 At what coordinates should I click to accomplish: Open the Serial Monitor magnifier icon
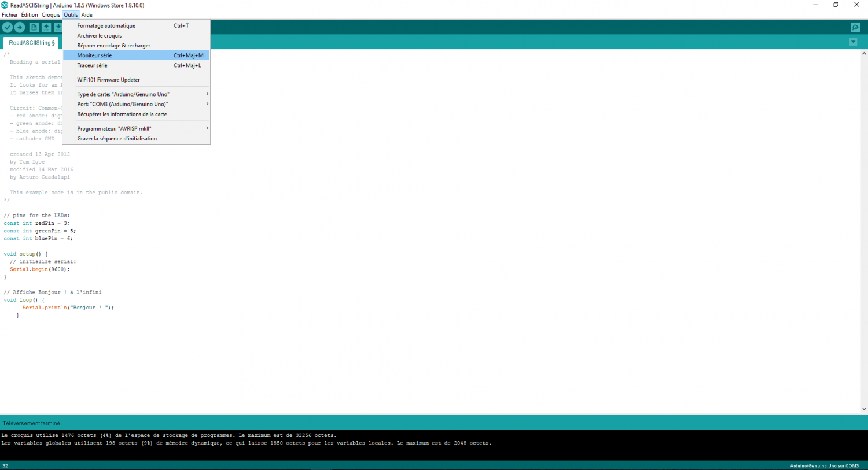(x=855, y=27)
